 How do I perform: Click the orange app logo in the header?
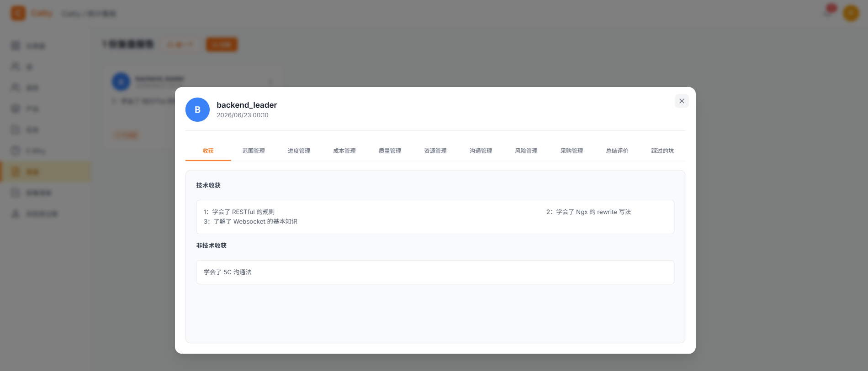click(18, 13)
